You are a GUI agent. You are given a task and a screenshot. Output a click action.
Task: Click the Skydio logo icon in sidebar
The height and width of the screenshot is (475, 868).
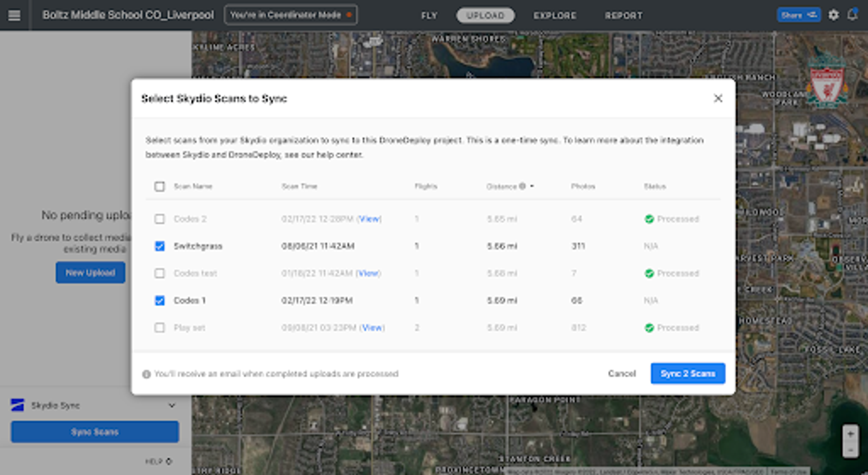tap(18, 405)
